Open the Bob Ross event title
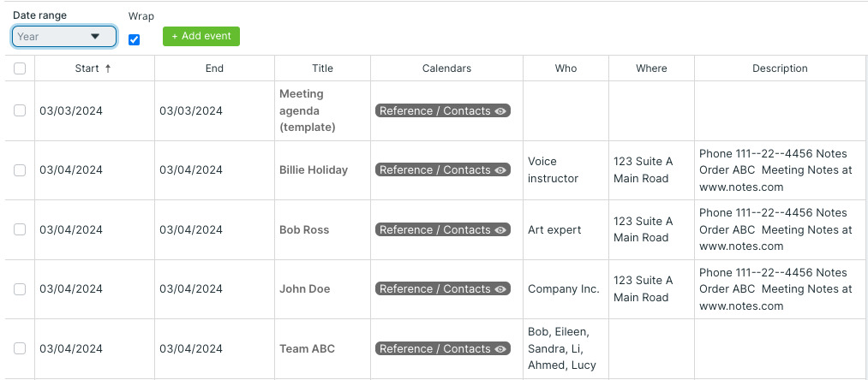 coord(304,230)
